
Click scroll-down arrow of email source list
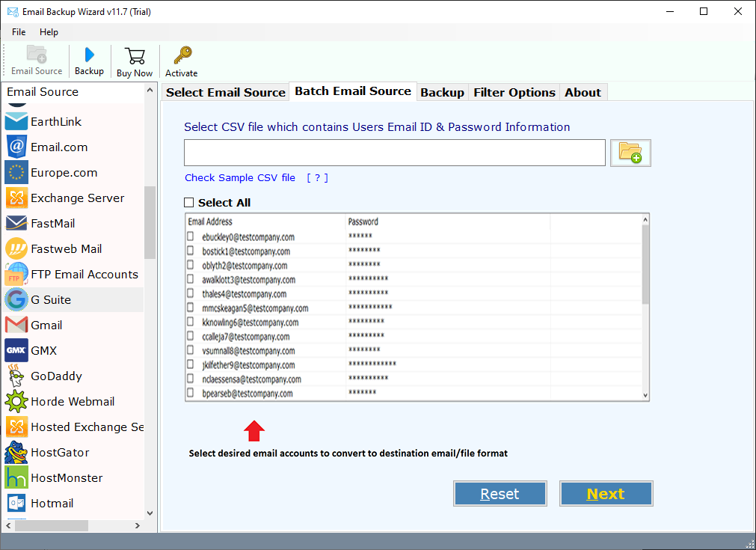pyautogui.click(x=150, y=513)
